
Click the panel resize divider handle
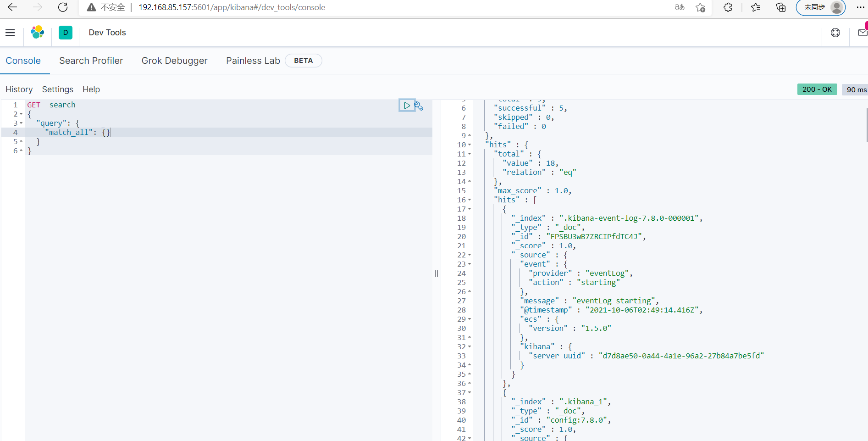(437, 274)
